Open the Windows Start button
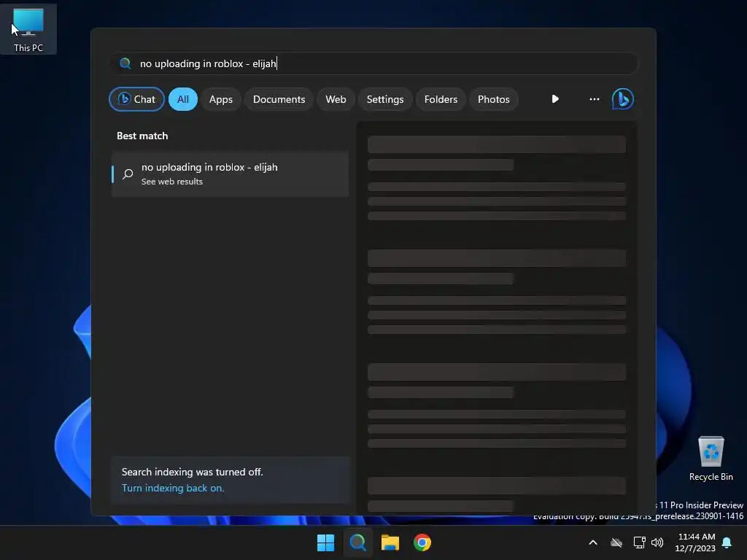The height and width of the screenshot is (560, 747). click(325, 542)
